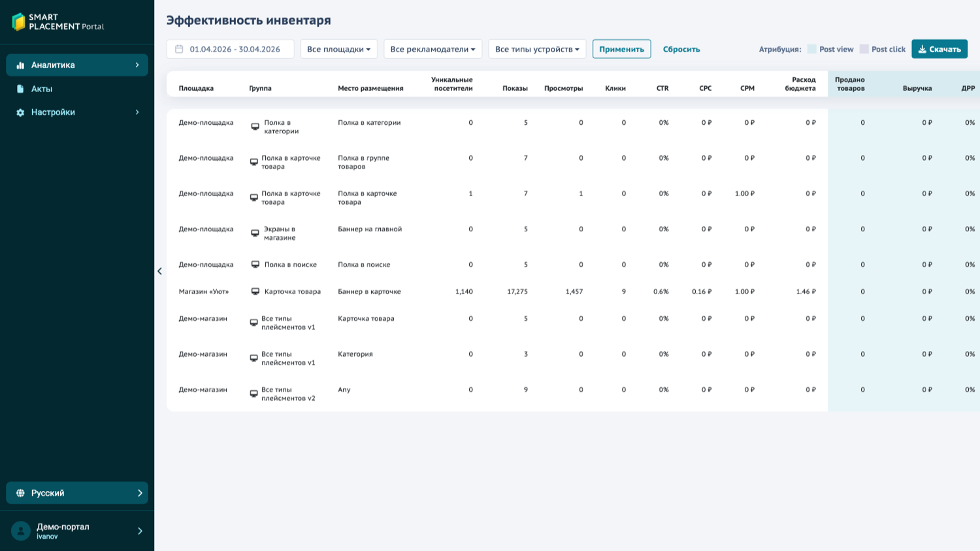Click the Баннер на главной placement cell
The width and height of the screenshot is (980, 551).
click(x=370, y=229)
